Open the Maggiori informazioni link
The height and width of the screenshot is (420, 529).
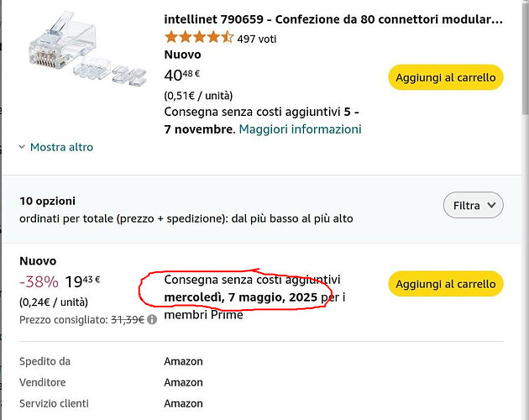[300, 129]
